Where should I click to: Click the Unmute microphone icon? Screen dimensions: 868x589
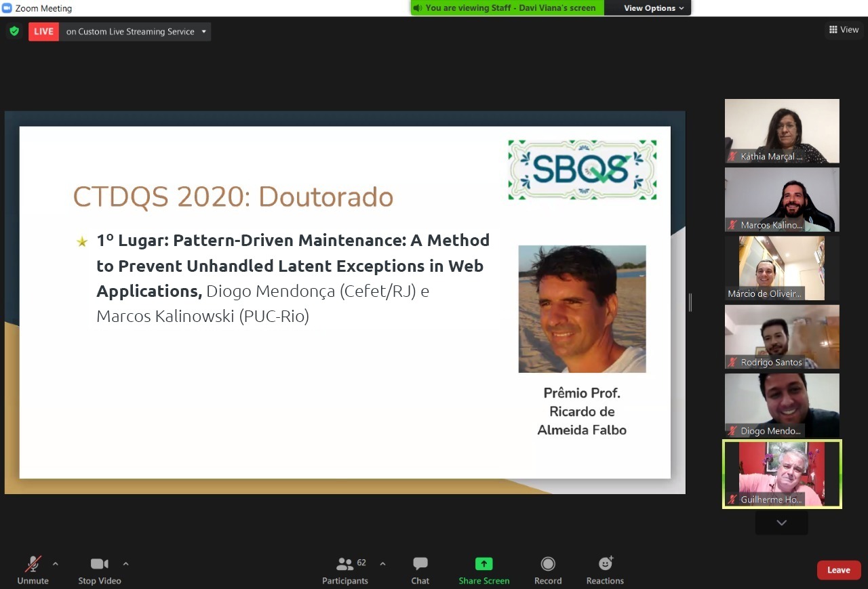click(x=33, y=565)
